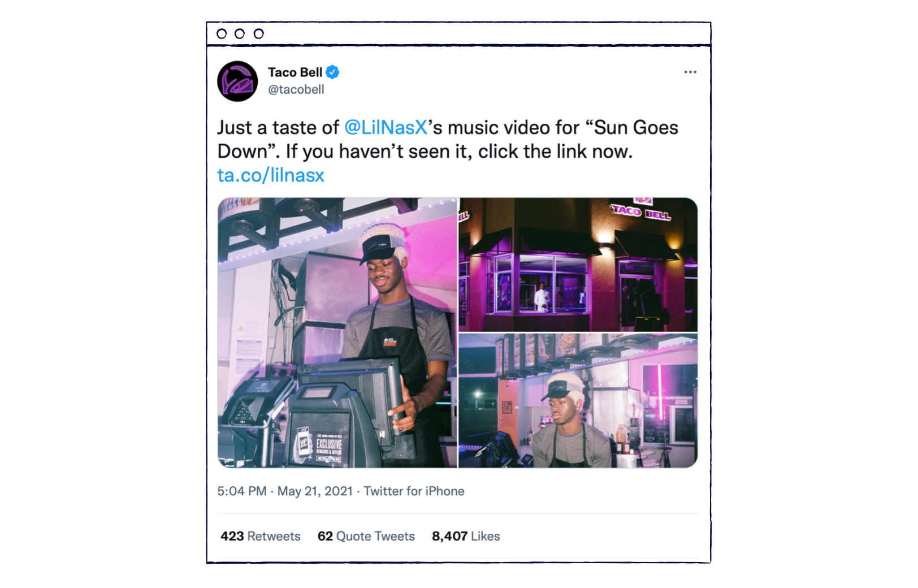
Task: Click the third circle in the window title bar
Action: pyautogui.click(x=258, y=34)
